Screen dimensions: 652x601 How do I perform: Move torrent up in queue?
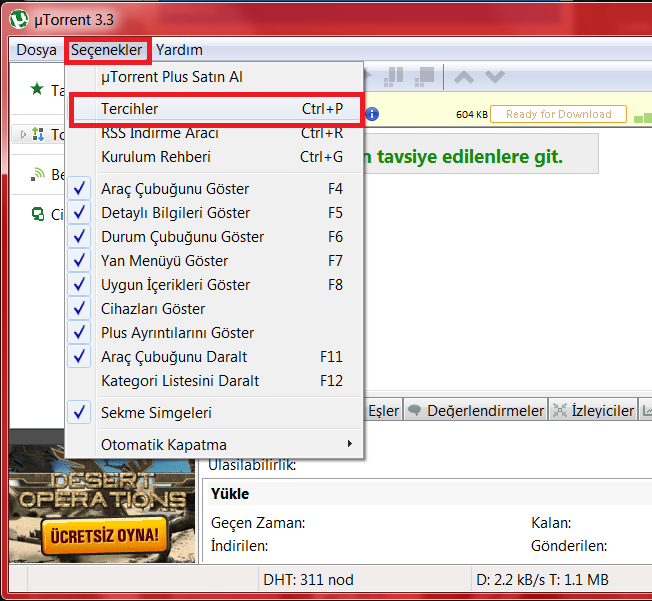464,77
